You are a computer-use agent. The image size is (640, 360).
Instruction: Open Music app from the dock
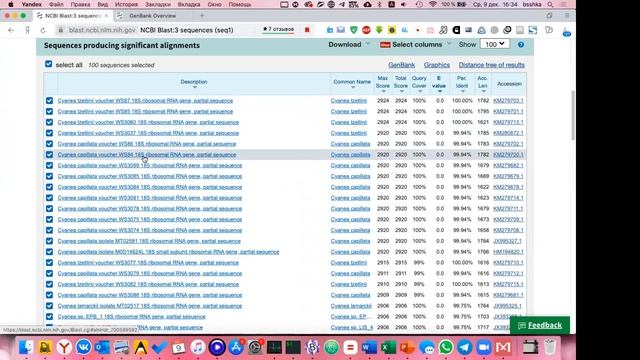pyautogui.click(x=198, y=347)
